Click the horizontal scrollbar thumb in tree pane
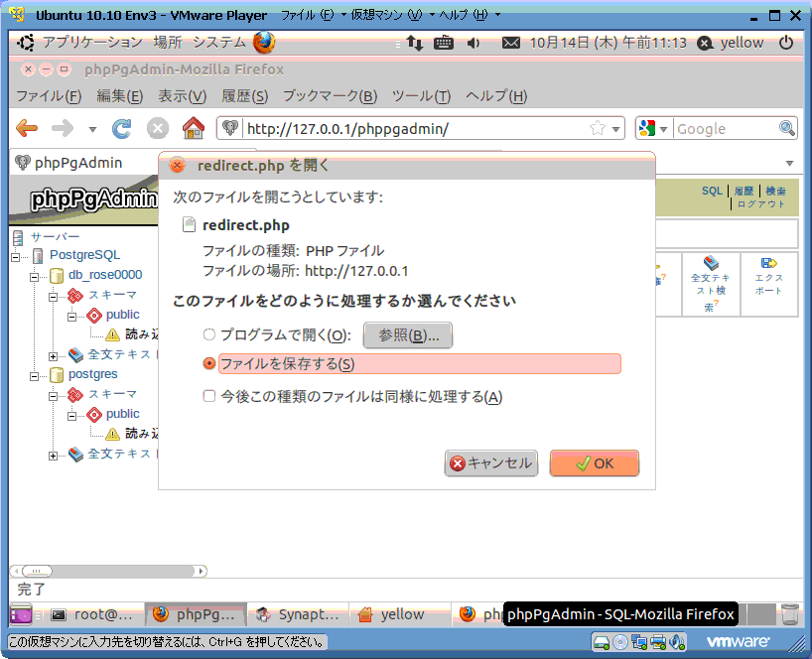812x659 pixels. (37, 571)
